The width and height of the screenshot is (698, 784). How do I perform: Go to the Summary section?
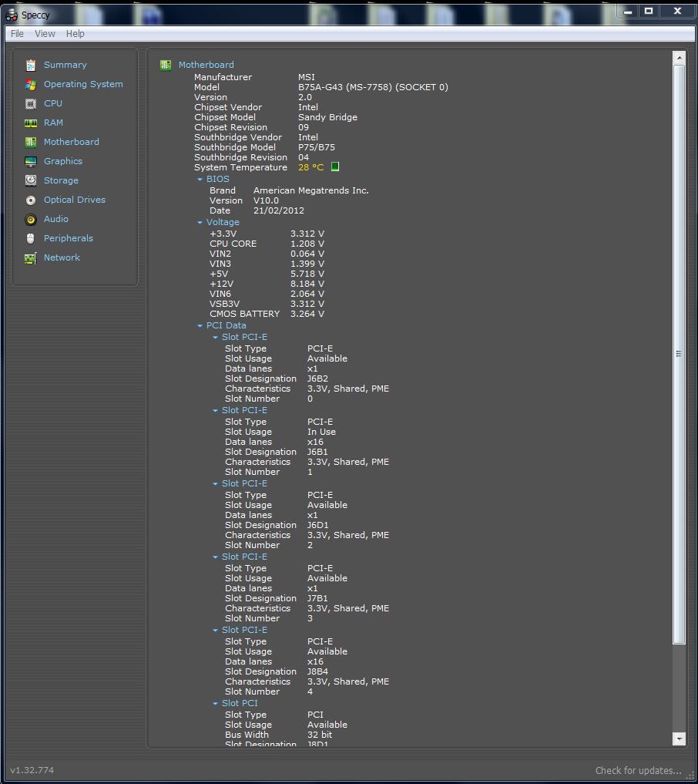pyautogui.click(x=65, y=65)
